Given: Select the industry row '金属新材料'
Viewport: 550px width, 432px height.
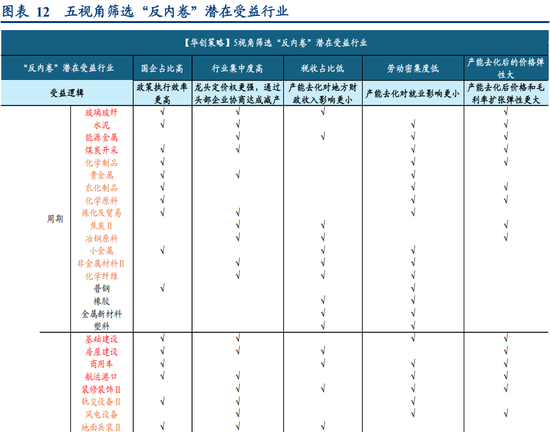Looking at the screenshot, I should pos(101,314).
